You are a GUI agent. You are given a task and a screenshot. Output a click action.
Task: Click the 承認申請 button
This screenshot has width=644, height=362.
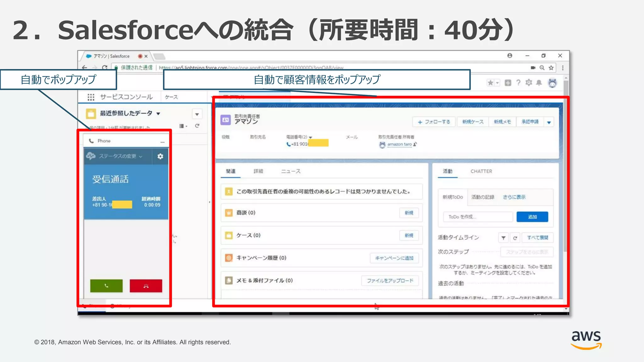click(x=530, y=122)
